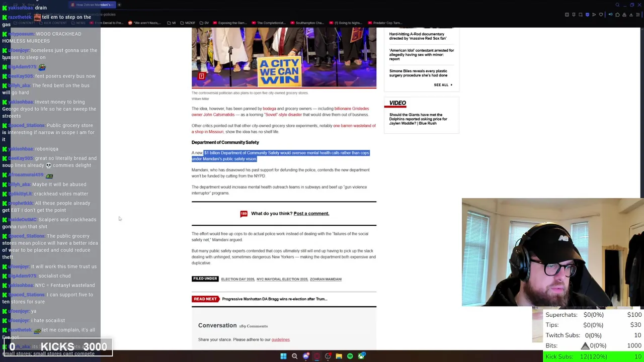Open 'The Completionist' bookmark
Screen dimensions: 644x362
(269, 23)
